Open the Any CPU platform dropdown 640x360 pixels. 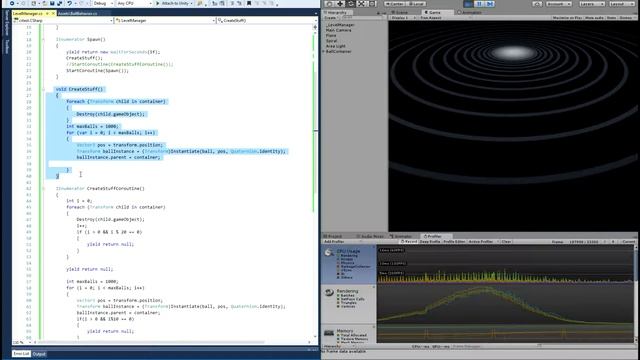point(134,3)
